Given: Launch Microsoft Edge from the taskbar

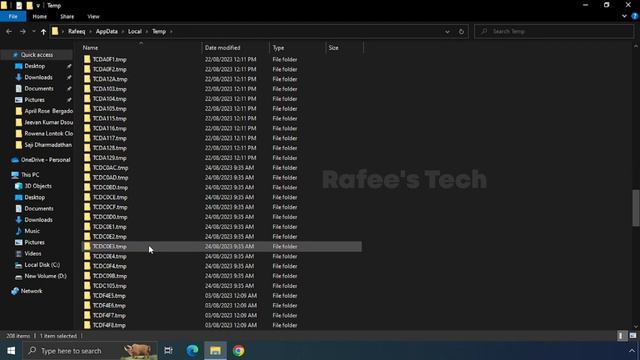Looking at the screenshot, I should click(192, 351).
